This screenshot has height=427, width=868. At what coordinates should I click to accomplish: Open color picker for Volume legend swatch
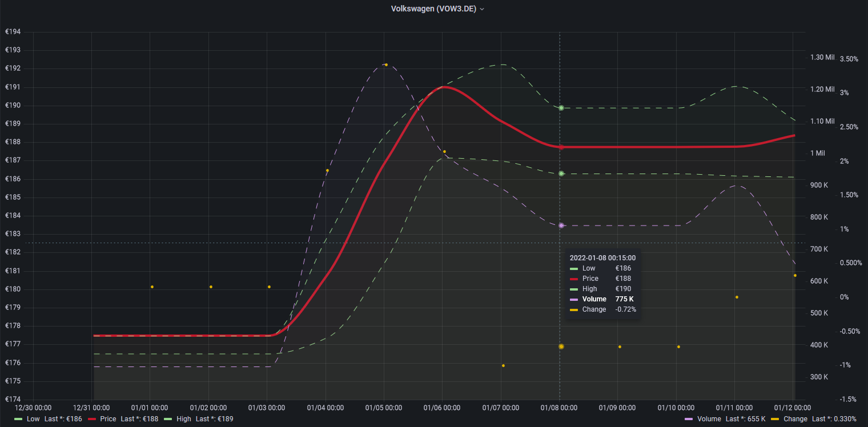tap(689, 419)
